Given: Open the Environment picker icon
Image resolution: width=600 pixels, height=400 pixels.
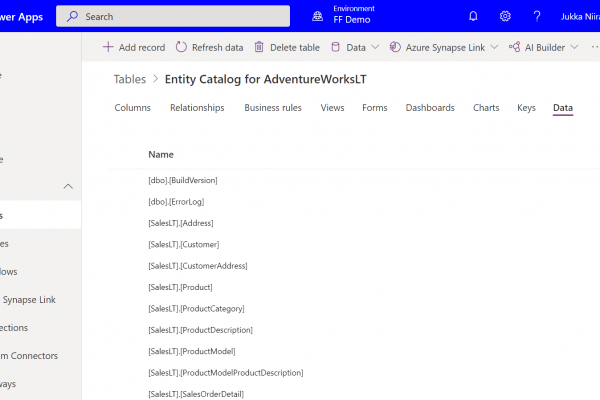Looking at the screenshot, I should click(x=318, y=16).
